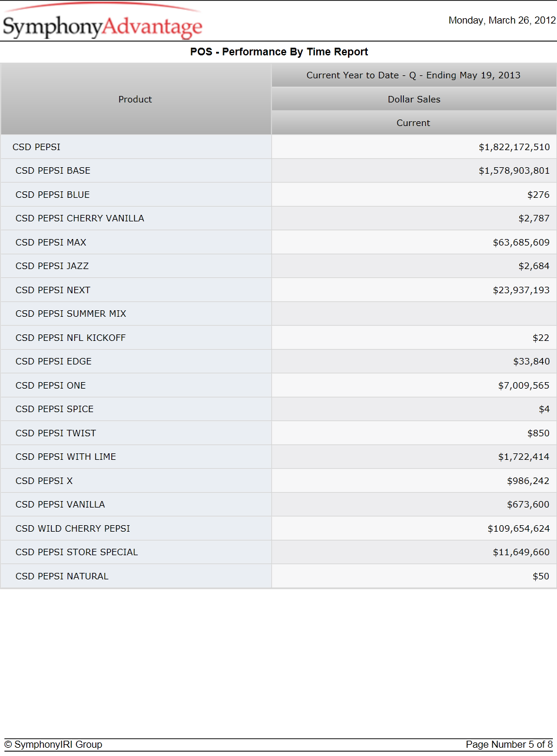Select the CSD PEPSI row
Image resolution: width=557 pixels, height=756 pixels.
(x=278, y=147)
